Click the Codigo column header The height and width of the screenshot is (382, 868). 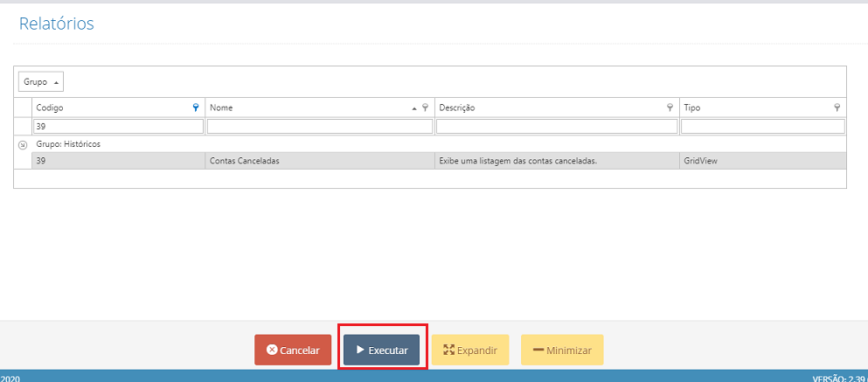tap(118, 108)
